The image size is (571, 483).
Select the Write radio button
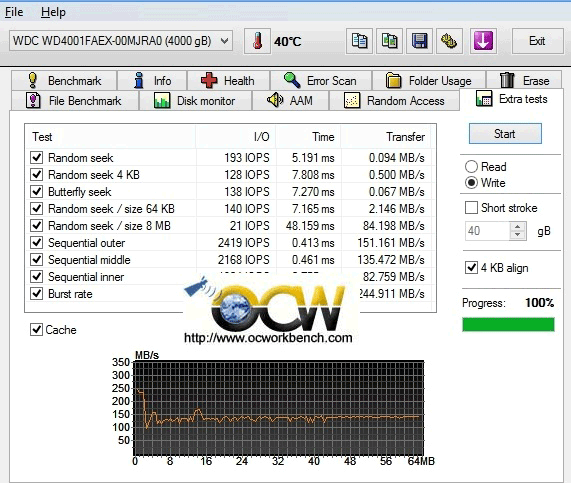point(485,182)
